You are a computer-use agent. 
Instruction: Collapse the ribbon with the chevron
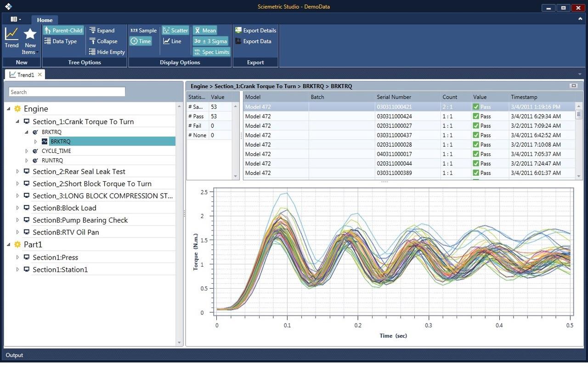click(580, 19)
